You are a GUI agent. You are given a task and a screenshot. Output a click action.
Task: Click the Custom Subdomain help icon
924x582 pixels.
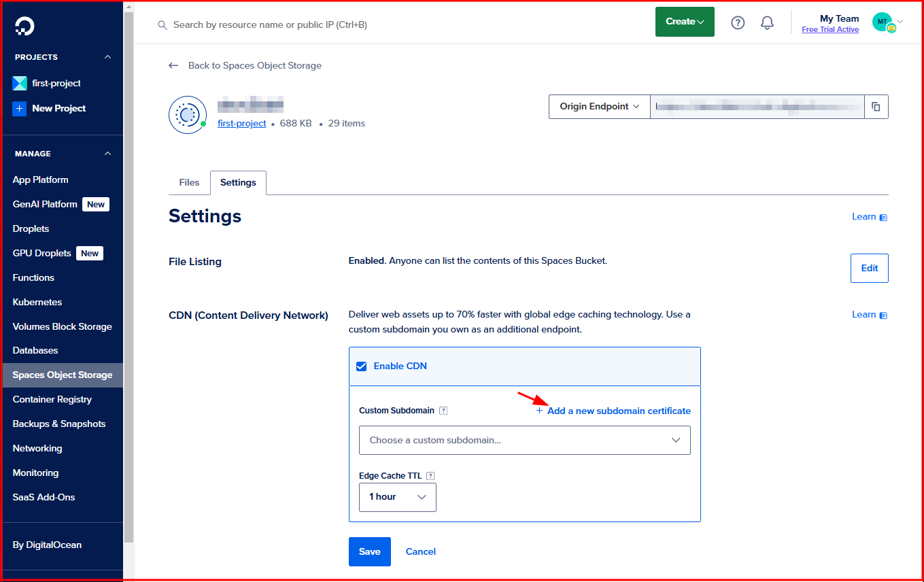443,411
